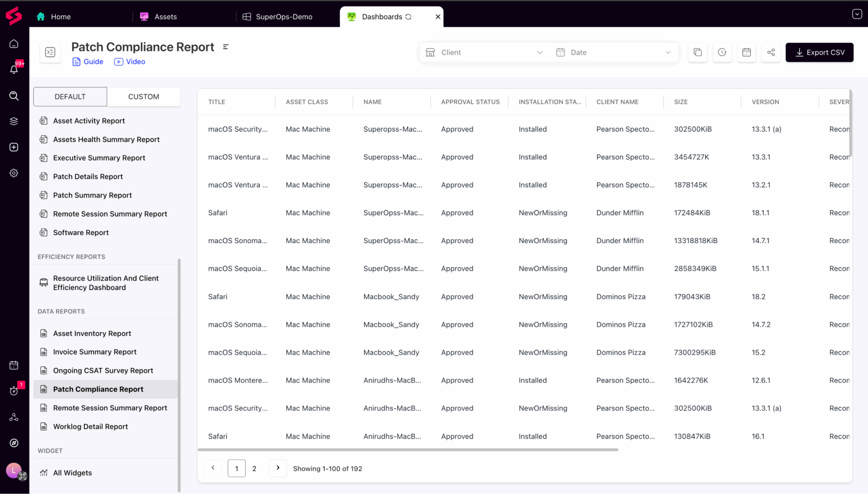Click the Export CSV button

point(819,53)
